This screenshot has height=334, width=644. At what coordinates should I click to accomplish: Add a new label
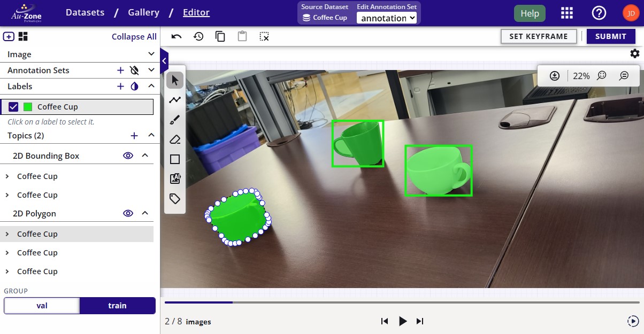[x=120, y=86]
